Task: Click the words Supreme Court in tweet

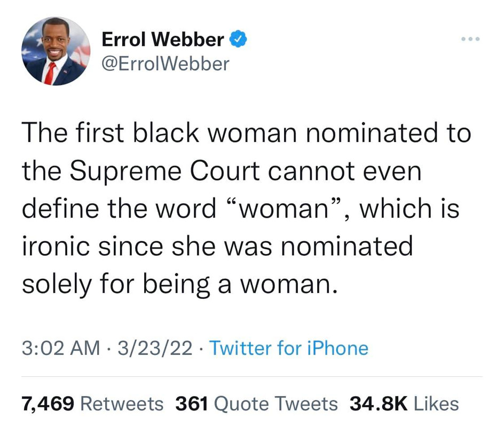Action: click(164, 171)
